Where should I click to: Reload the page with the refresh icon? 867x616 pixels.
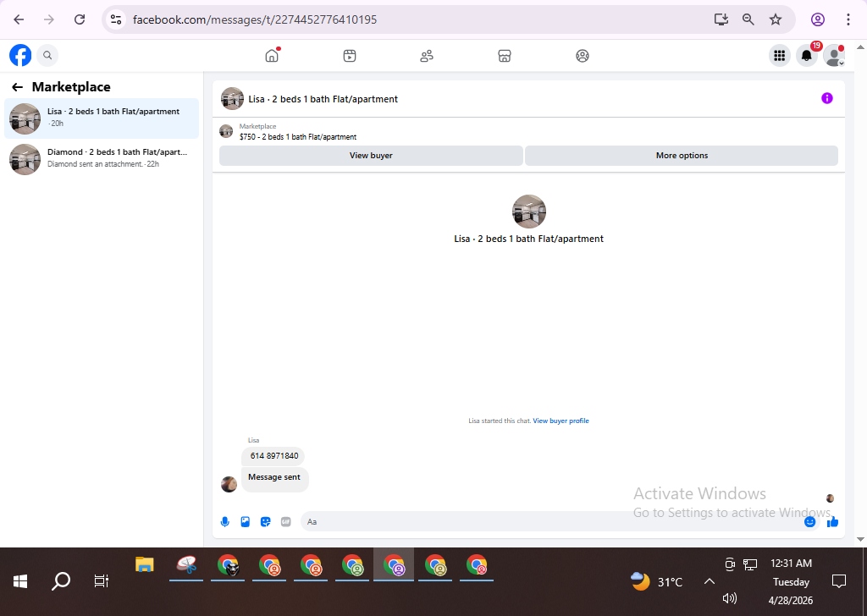coord(80,19)
